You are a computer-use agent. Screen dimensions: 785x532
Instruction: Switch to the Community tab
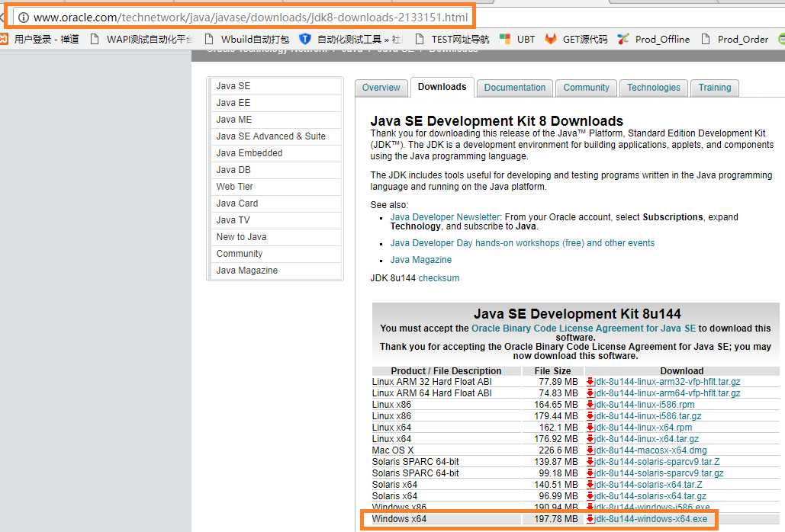coord(586,88)
